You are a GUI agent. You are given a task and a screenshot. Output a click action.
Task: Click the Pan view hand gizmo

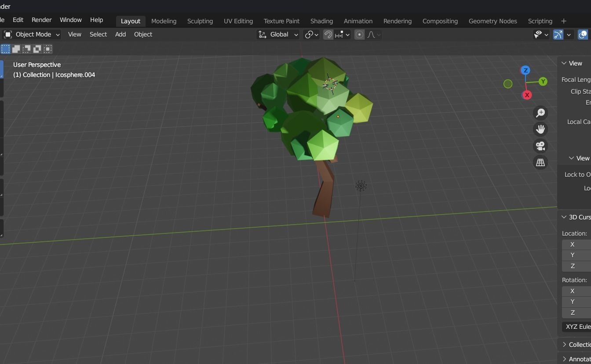pos(540,129)
